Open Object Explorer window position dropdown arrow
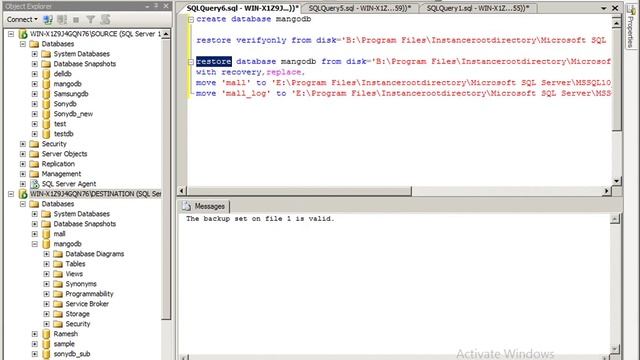 (x=147, y=6)
